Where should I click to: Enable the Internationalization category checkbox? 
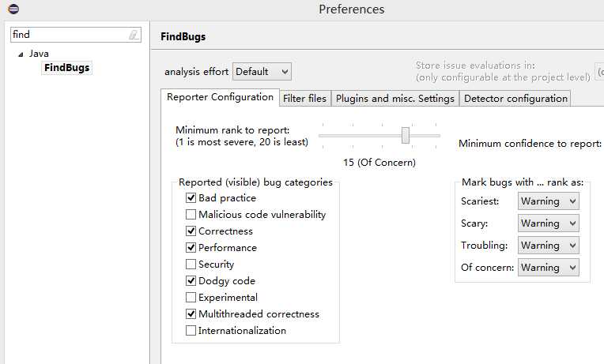click(191, 330)
